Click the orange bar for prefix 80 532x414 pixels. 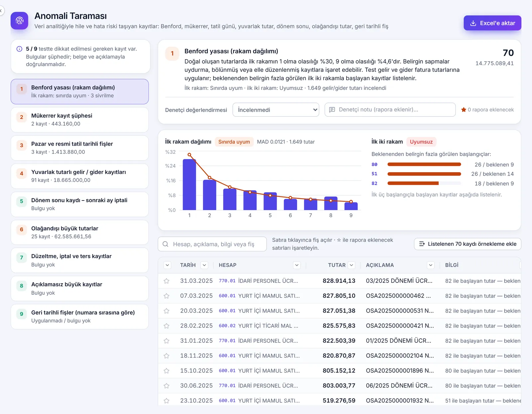[424, 164]
